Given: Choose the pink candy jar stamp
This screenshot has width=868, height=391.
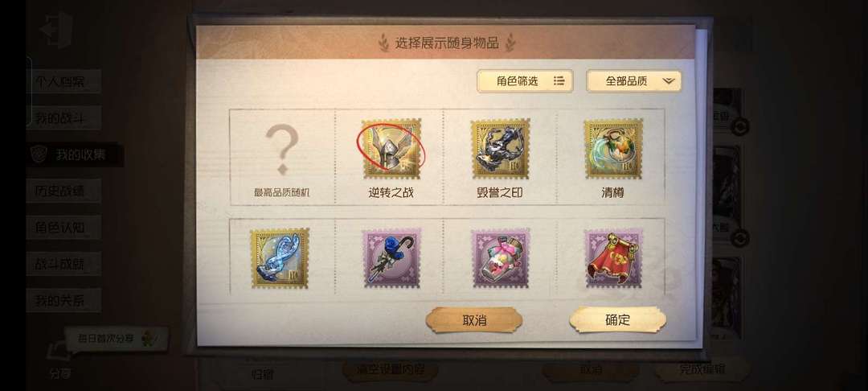Looking at the screenshot, I should pyautogui.click(x=501, y=258).
